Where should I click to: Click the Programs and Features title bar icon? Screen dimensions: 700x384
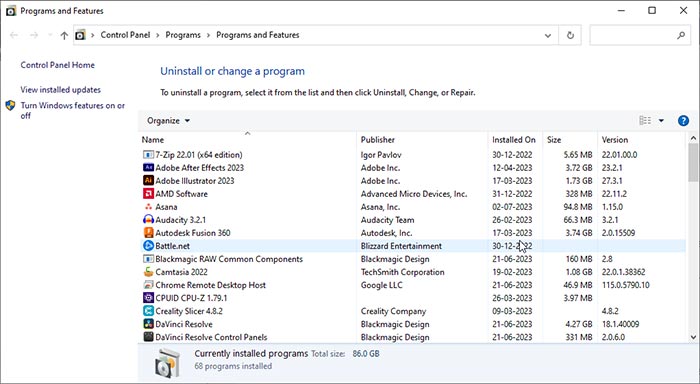pos(11,11)
